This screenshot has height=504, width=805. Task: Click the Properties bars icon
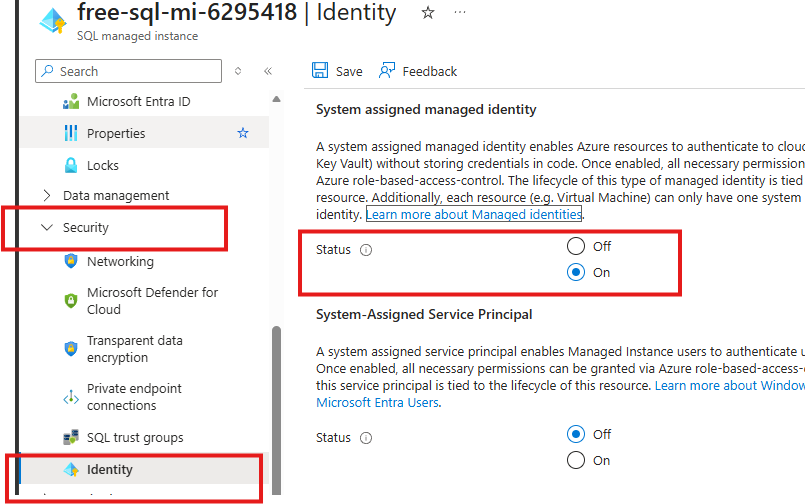pos(71,133)
